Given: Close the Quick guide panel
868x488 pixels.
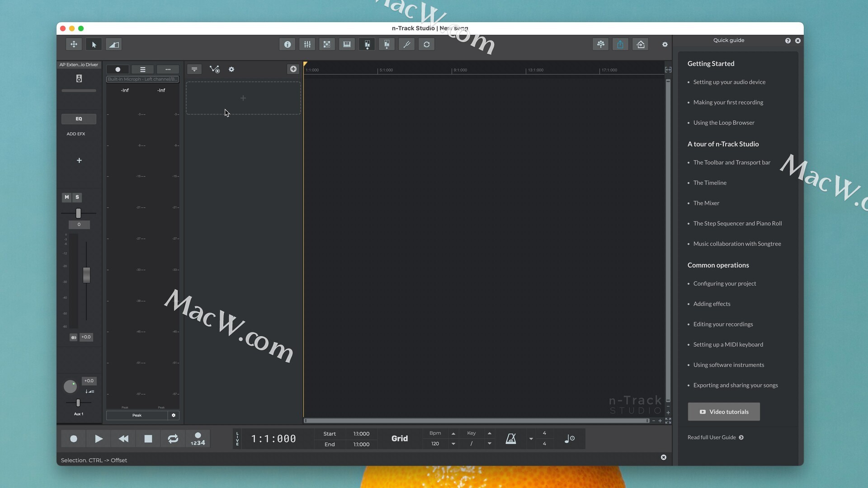Looking at the screenshot, I should click(798, 41).
